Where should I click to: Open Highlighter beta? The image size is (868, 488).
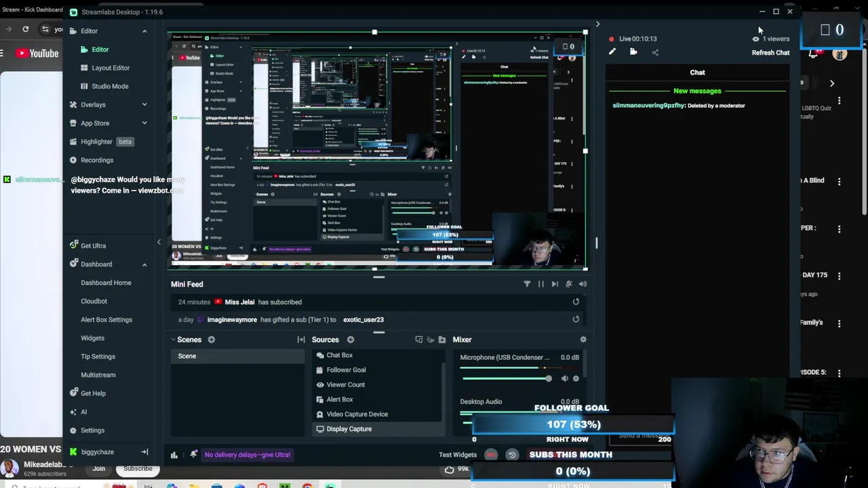102,142
